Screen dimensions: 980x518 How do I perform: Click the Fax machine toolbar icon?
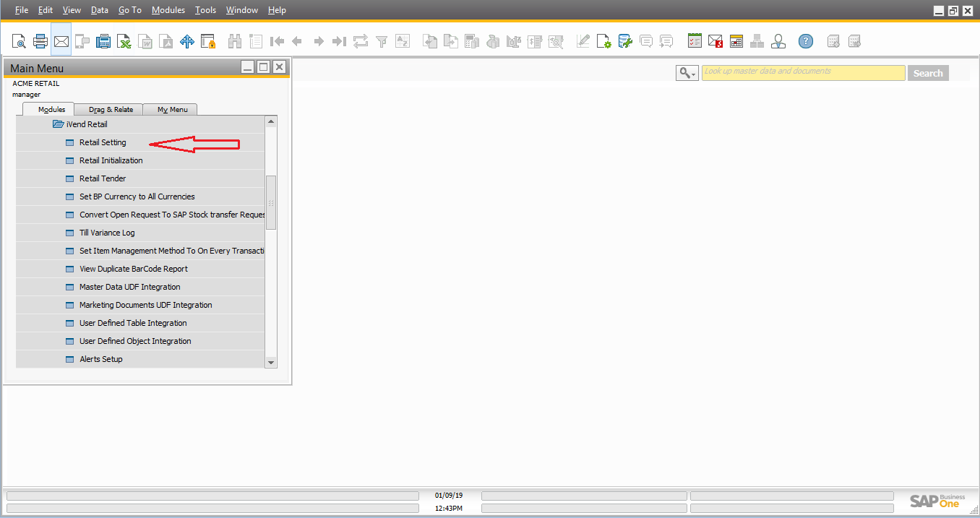click(103, 41)
